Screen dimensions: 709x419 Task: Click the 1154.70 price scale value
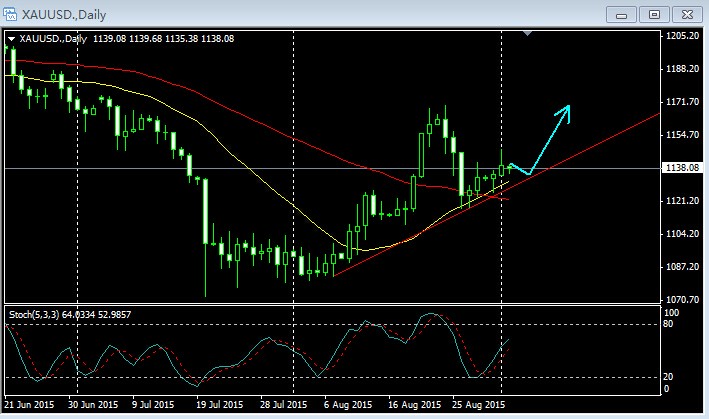click(682, 135)
